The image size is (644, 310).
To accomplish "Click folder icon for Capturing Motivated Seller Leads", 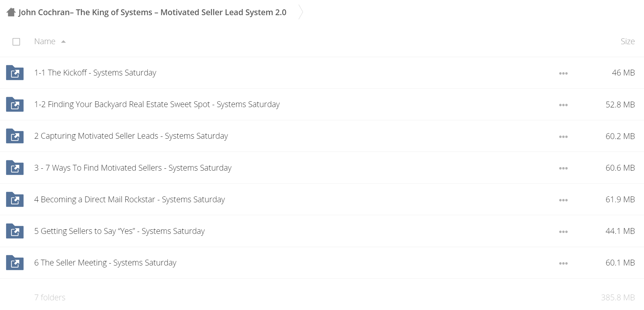I will [x=15, y=136].
